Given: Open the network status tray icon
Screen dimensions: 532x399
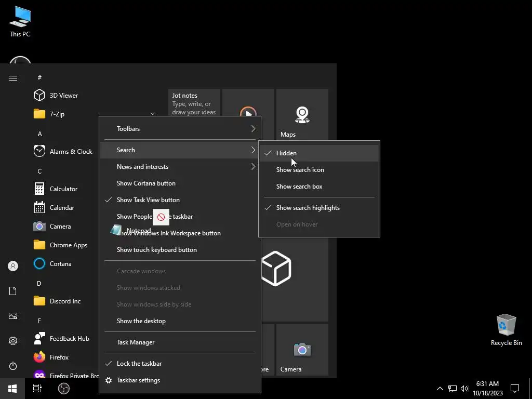Looking at the screenshot, I should [x=453, y=389].
